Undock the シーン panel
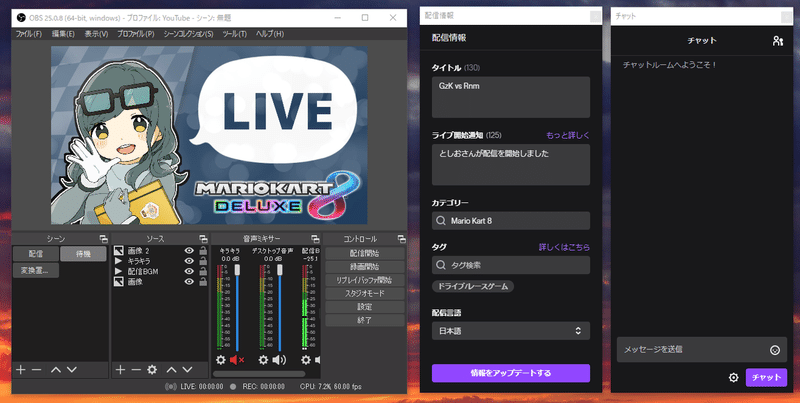Screen dimensions: 800x403 104,239
